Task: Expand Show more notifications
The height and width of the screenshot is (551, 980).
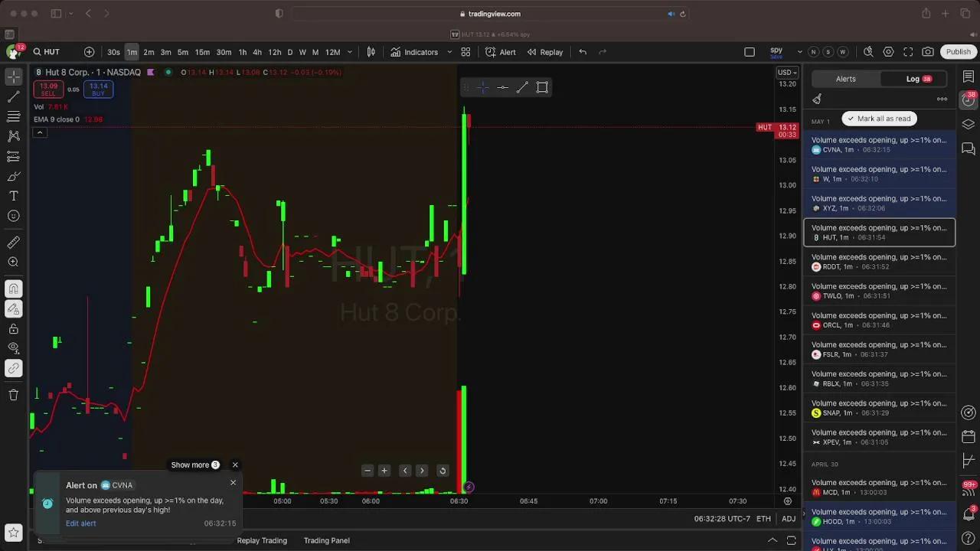Action: (195, 465)
